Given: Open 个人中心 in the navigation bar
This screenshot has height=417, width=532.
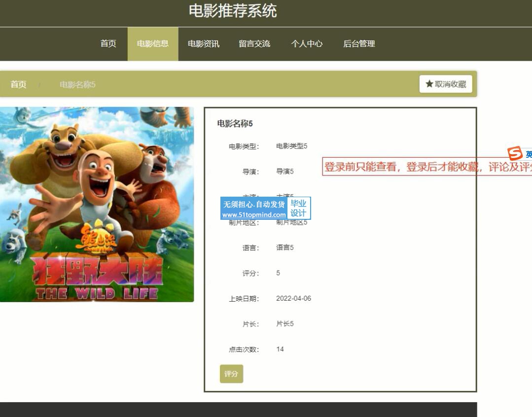Looking at the screenshot, I should click(307, 44).
